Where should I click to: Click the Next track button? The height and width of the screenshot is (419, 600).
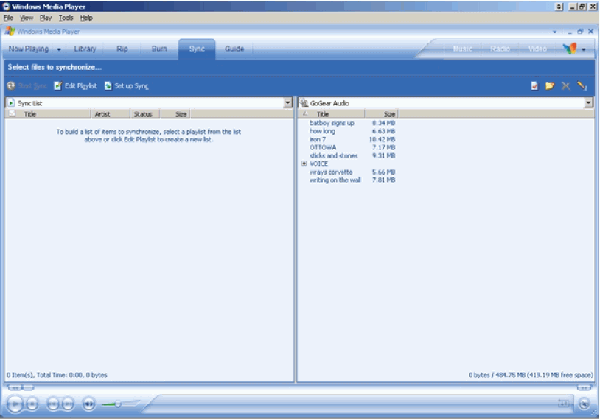(68, 404)
